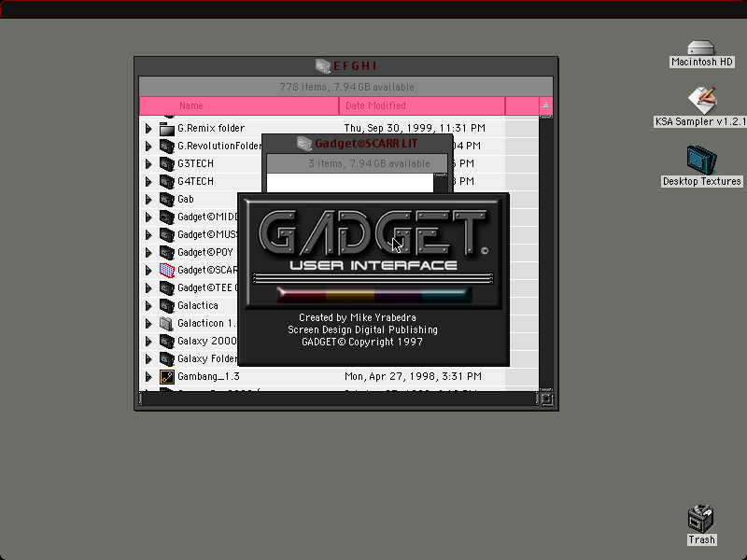
Task: Expand the Galactica disclosure triangle
Action: (x=148, y=306)
